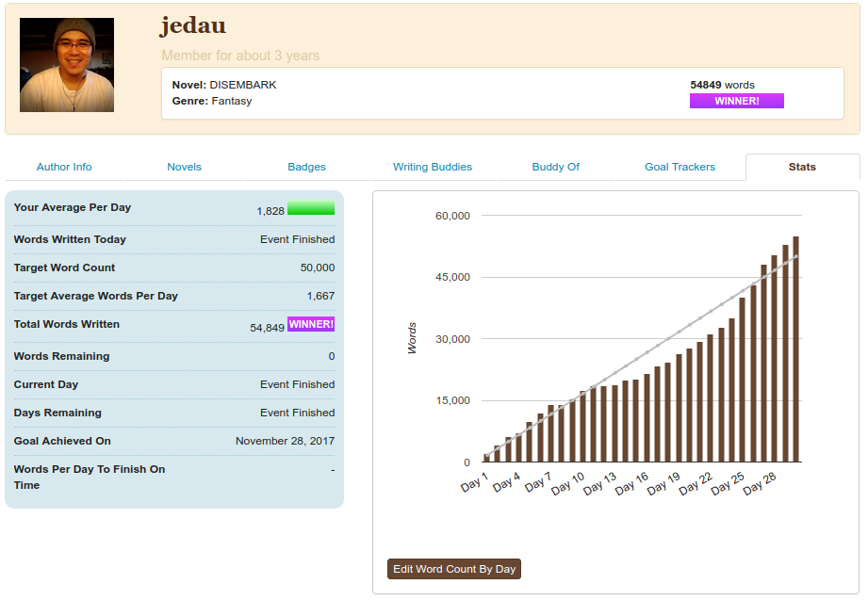The width and height of the screenshot is (868, 600).
Task: Click the target average value 1,667
Action: pyautogui.click(x=321, y=296)
